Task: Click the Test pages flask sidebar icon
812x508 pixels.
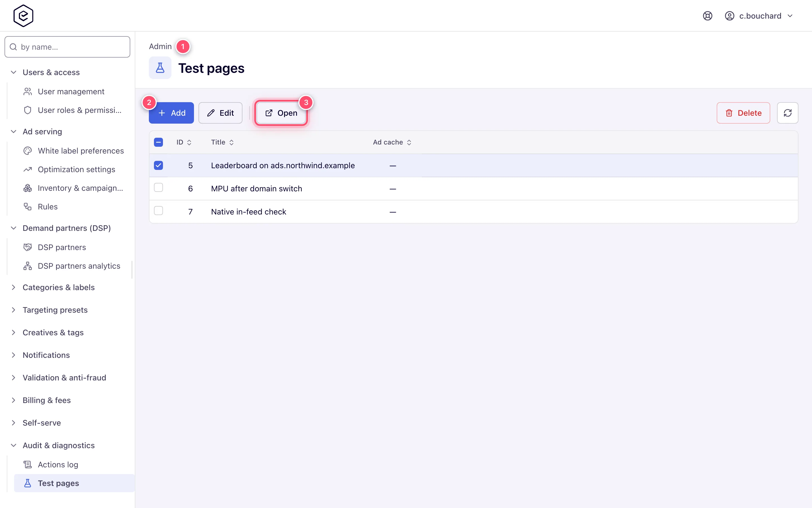Action: [x=28, y=483]
